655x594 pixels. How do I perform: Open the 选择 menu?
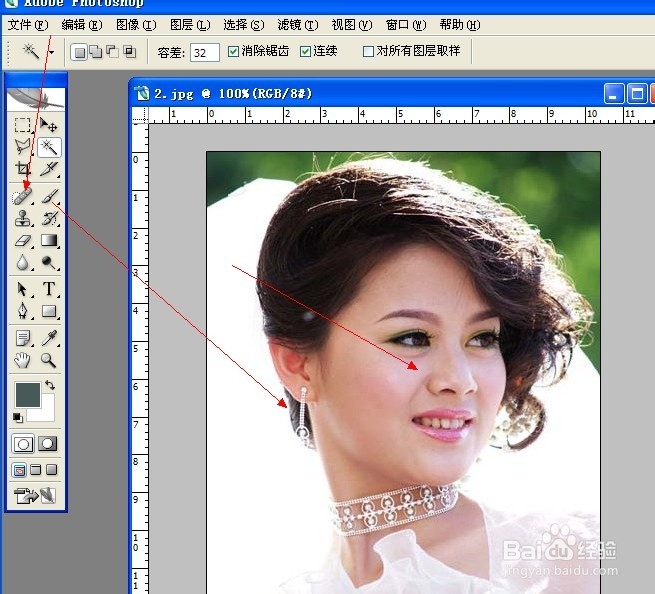(244, 25)
